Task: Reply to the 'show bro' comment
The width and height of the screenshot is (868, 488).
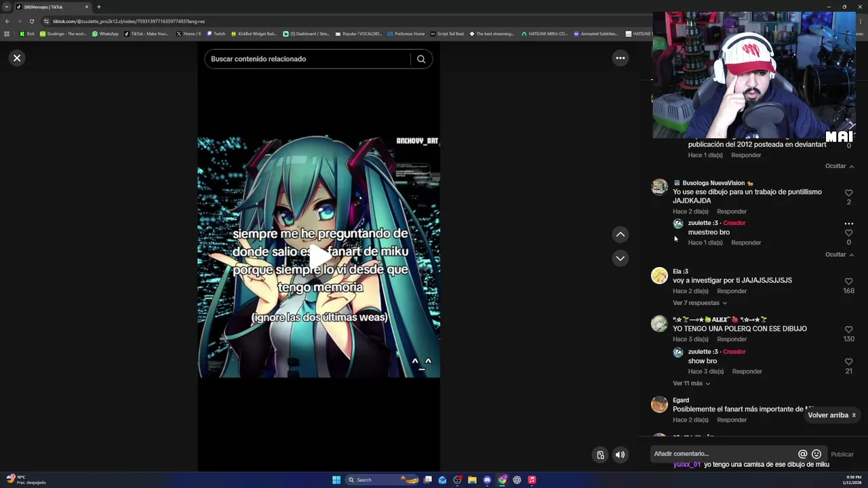Action: 747,371
